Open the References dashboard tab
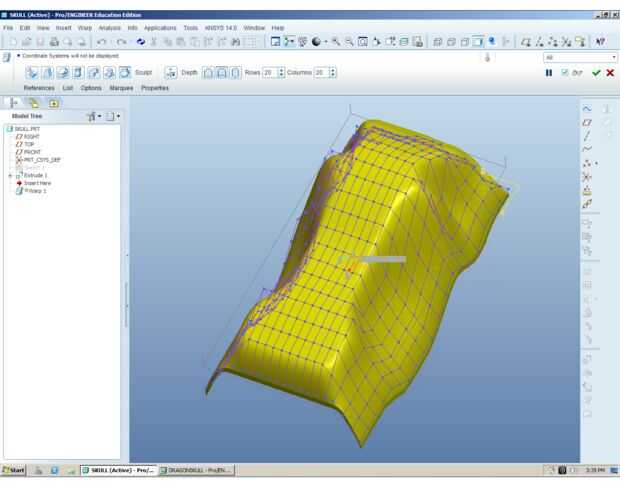The height and width of the screenshot is (496, 620). coord(39,88)
